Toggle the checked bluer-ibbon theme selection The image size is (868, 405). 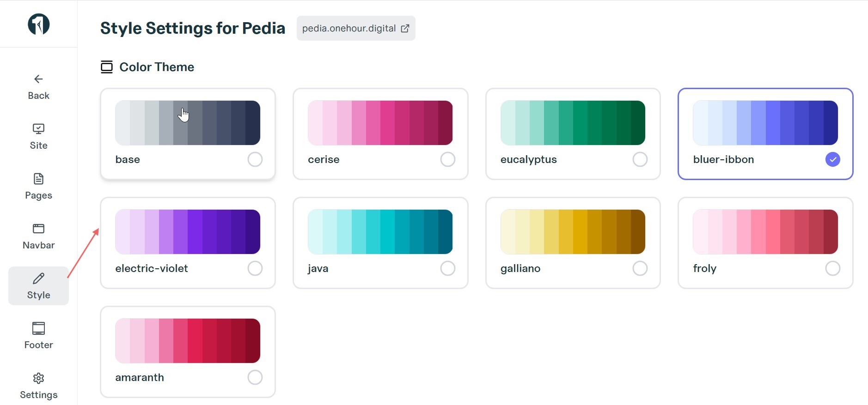[832, 159]
